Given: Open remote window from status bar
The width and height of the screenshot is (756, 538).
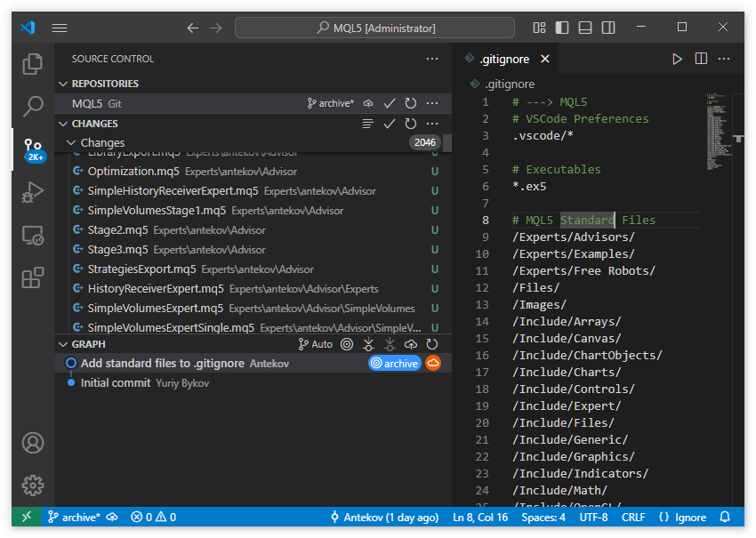Looking at the screenshot, I should [x=27, y=517].
